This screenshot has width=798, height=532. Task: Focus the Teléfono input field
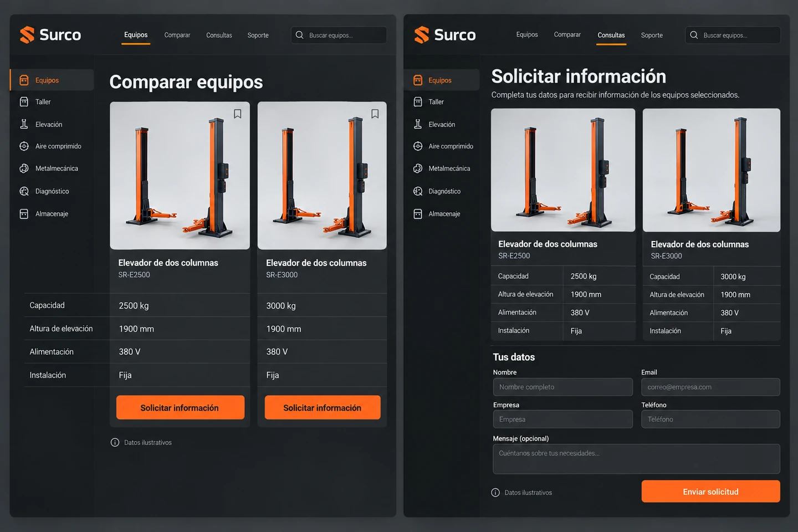pyautogui.click(x=710, y=419)
